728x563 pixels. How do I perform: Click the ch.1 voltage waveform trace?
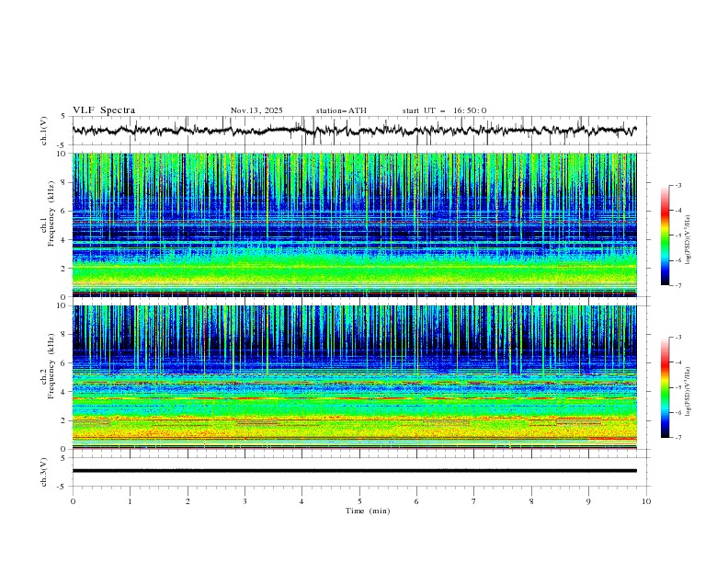point(354,131)
